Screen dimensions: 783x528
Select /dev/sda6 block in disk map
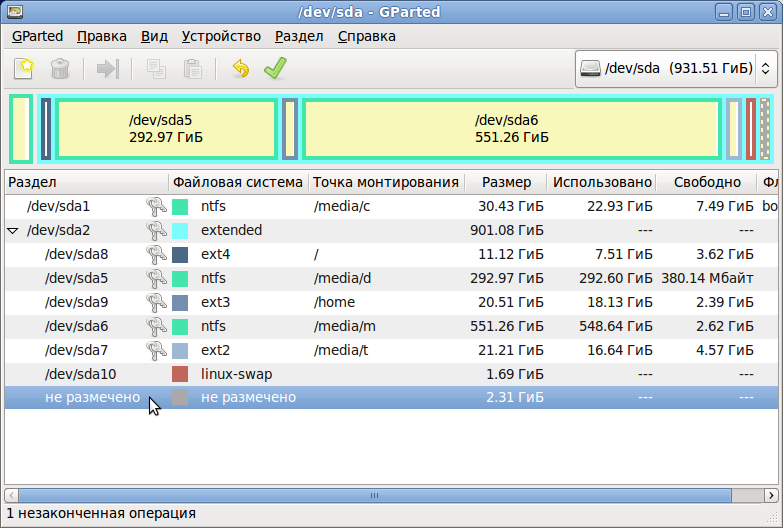click(x=511, y=129)
